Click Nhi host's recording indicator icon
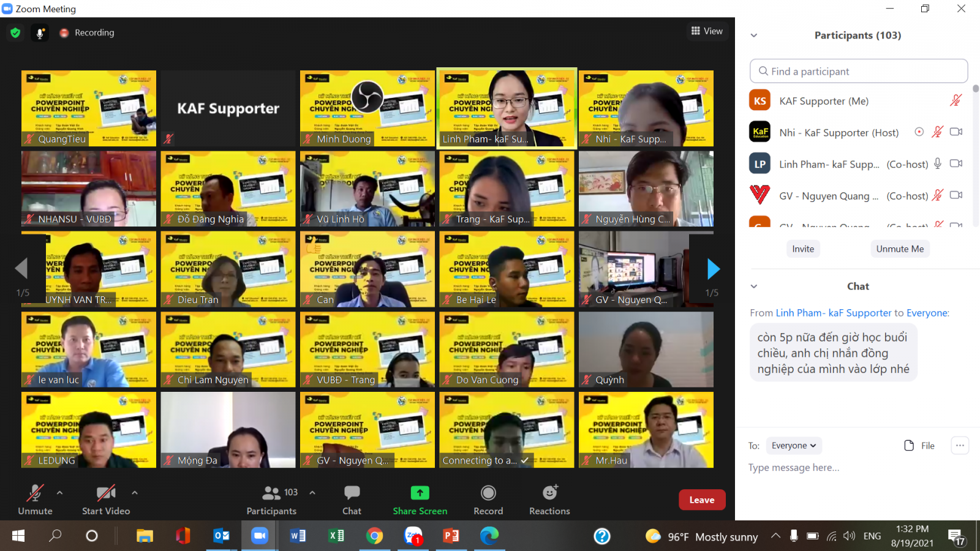The height and width of the screenshot is (551, 980). pyautogui.click(x=919, y=132)
